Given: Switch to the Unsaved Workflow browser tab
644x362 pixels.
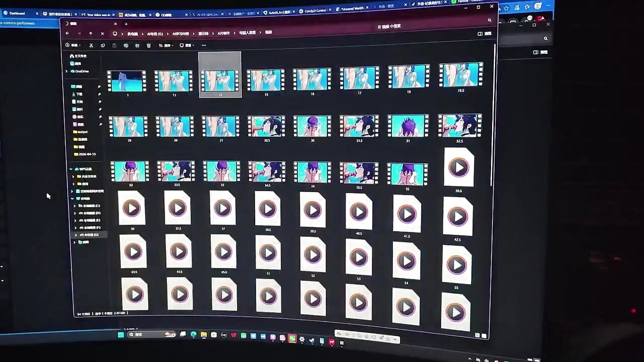Looking at the screenshot, I should [352, 9].
